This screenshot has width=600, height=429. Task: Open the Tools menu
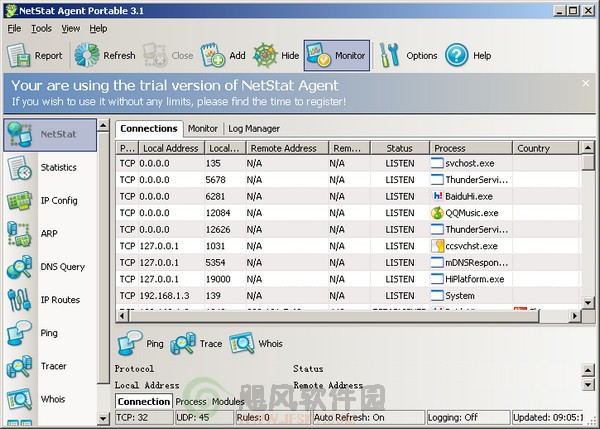click(41, 29)
